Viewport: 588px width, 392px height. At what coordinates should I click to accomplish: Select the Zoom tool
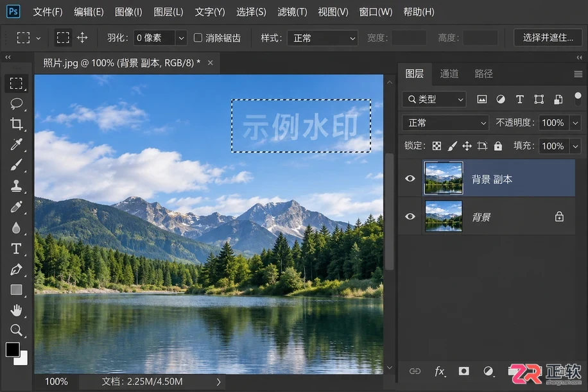coord(16,330)
